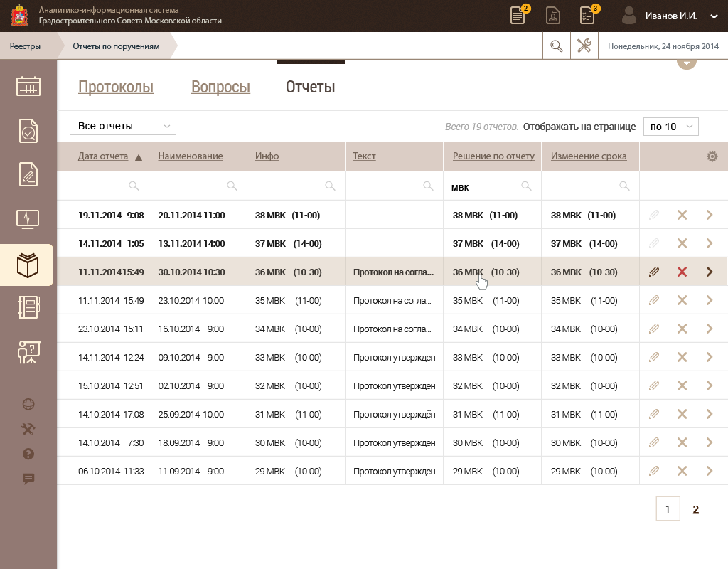Click the Наименование filter field

[x=198, y=186]
